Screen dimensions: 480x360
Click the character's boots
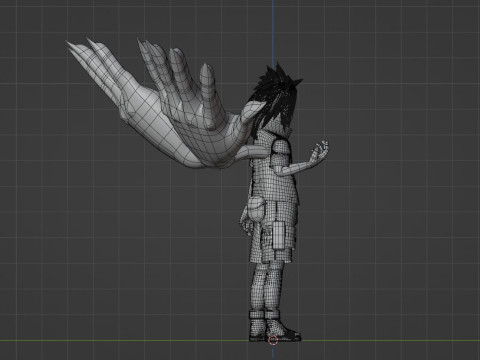[x=275, y=326]
